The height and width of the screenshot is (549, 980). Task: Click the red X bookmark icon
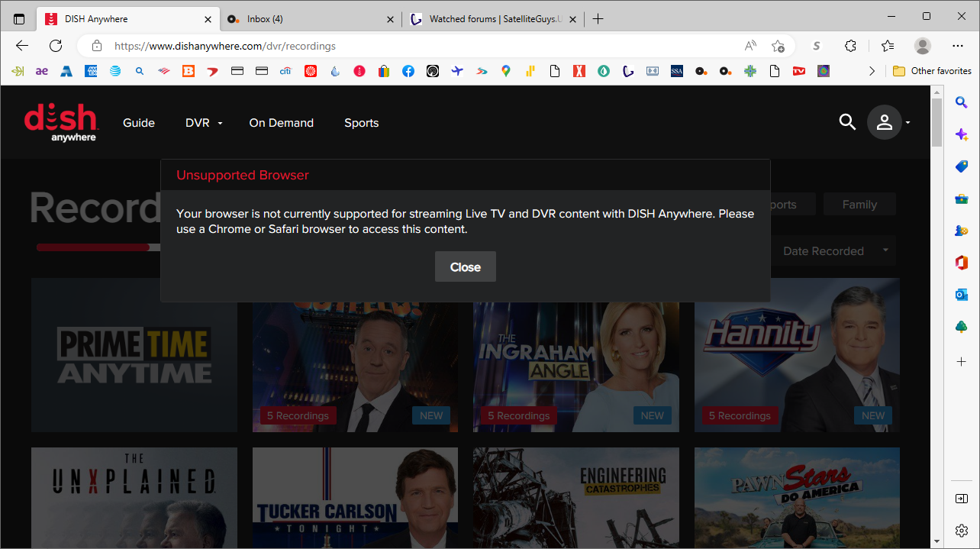click(x=579, y=71)
